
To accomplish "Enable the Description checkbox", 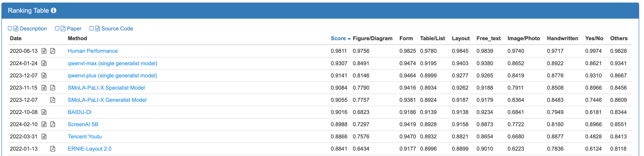I will pos(10,28).
